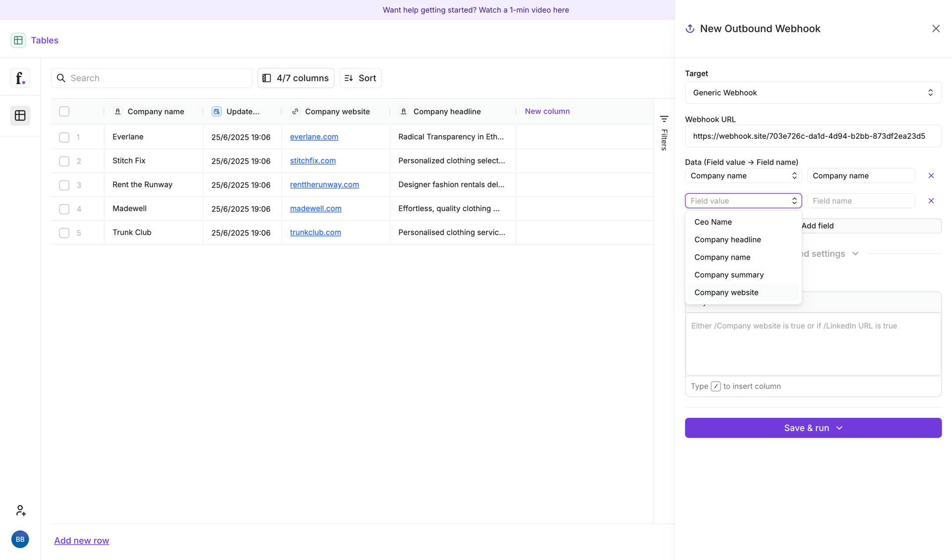The width and height of the screenshot is (952, 560).
Task: Click the f. logo in the left sidebar
Action: pyautogui.click(x=20, y=78)
